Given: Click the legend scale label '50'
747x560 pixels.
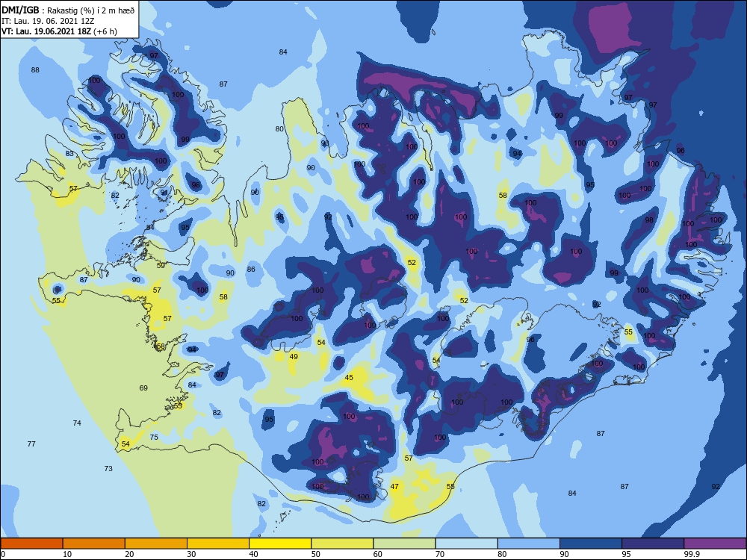Looking at the screenshot, I should (316, 554).
